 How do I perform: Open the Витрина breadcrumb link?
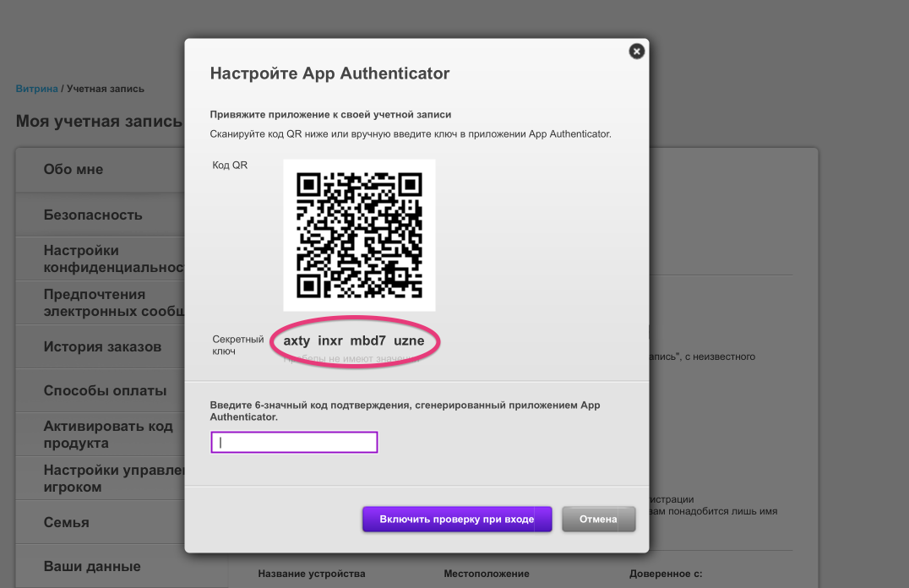click(x=36, y=89)
